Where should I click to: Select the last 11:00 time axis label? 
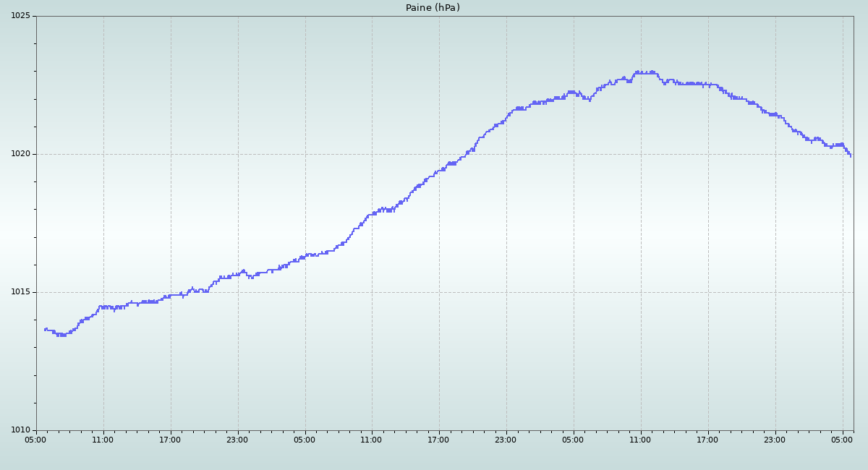(x=640, y=440)
